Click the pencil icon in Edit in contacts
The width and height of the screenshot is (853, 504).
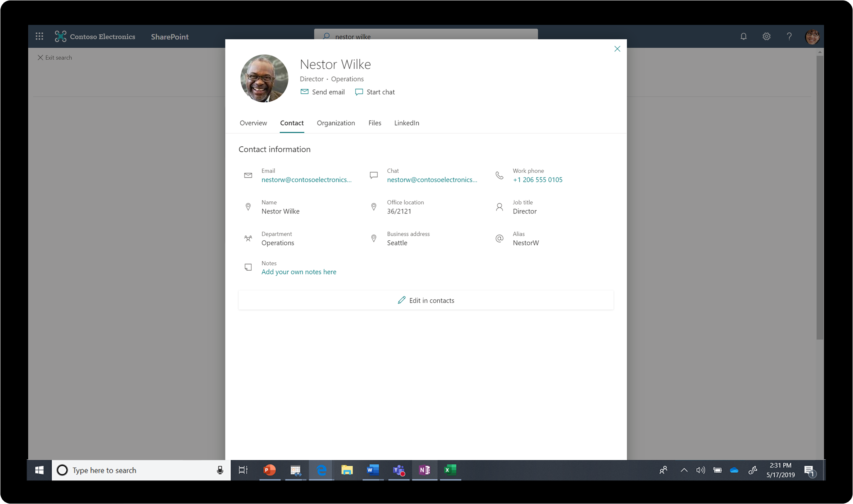tap(401, 300)
